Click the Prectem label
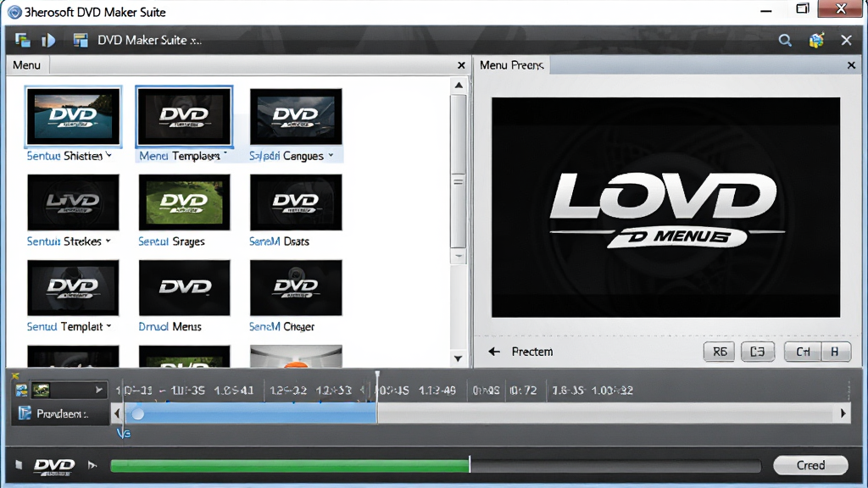The image size is (868, 488). 532,352
